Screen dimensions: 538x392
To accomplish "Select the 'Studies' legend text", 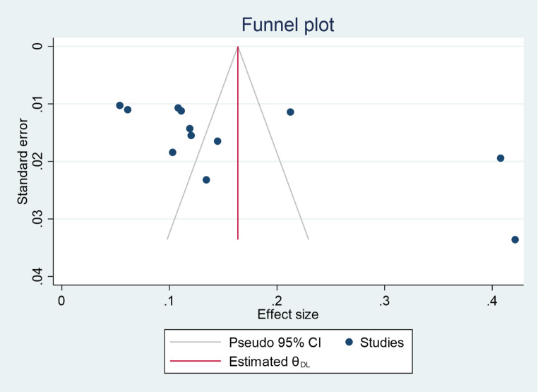I will [x=382, y=343].
